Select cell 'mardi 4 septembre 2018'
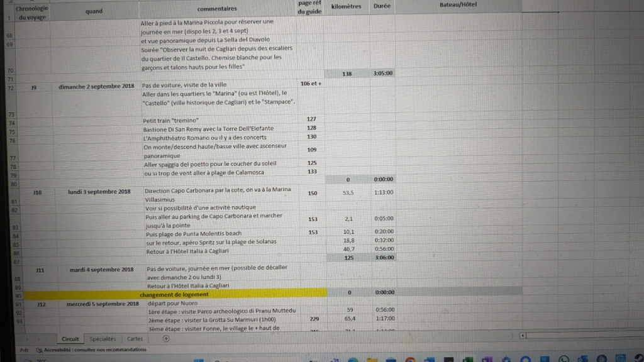 (101, 270)
